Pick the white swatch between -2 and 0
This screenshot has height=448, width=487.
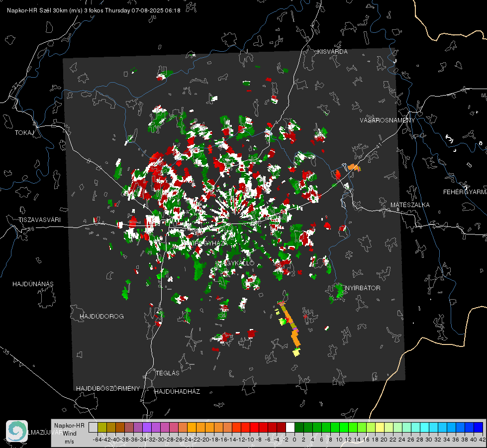click(290, 427)
